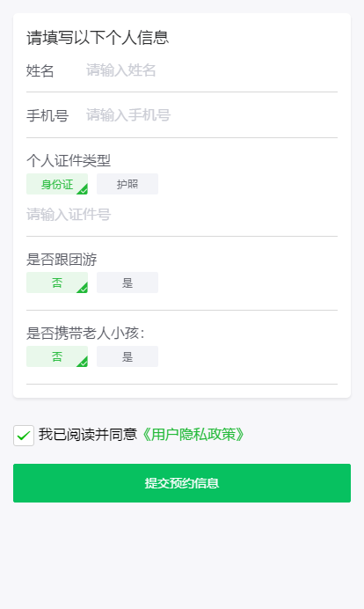This screenshot has height=609, width=364.
Task: Focus the 请输入手机号 phone number field
Action: click(x=212, y=115)
